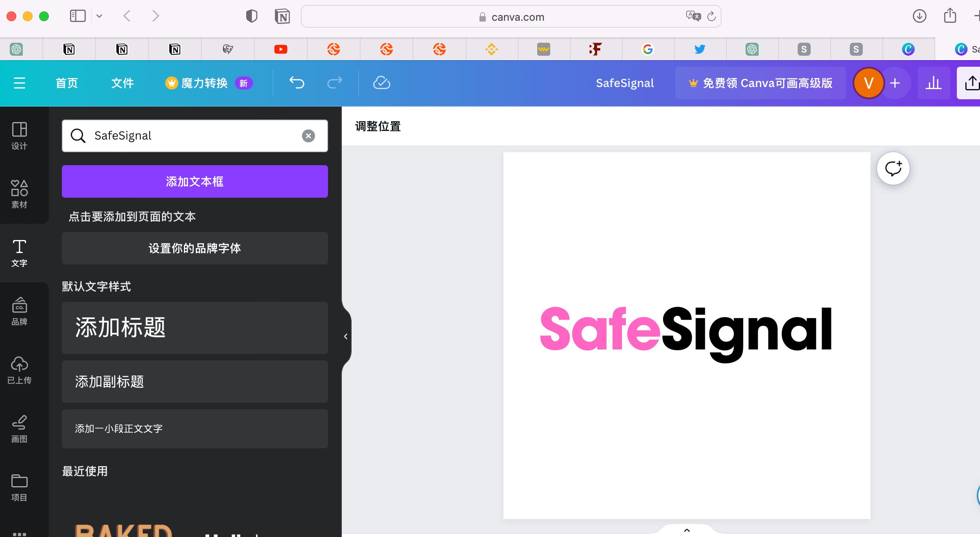Add collaborator with the plus icon
This screenshot has height=537, width=980.
pos(895,83)
